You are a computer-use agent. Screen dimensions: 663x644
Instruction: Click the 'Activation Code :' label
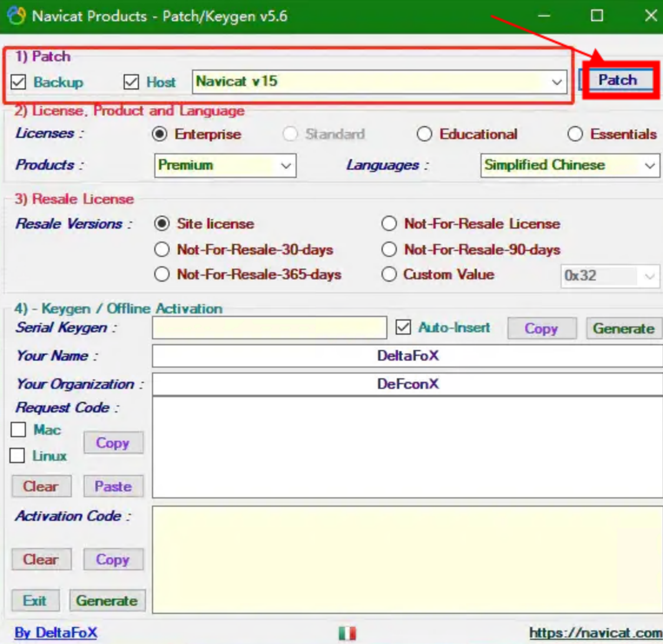(73, 516)
